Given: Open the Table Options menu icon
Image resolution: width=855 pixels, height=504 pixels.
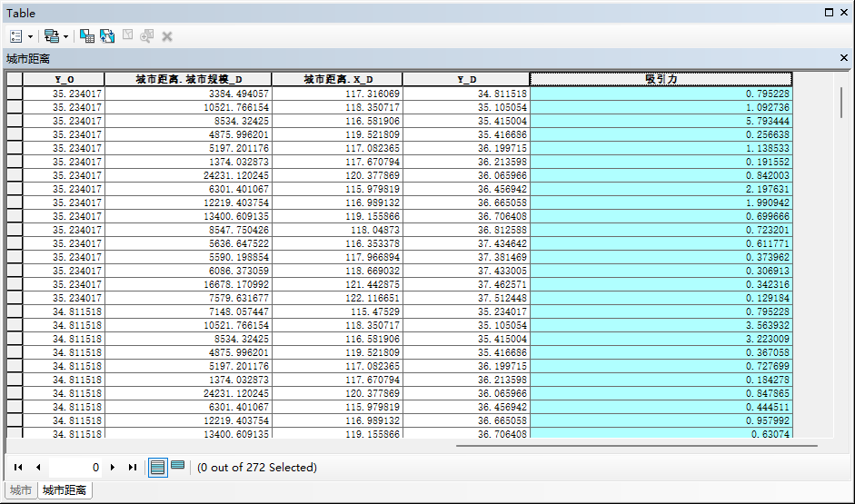Looking at the screenshot, I should coord(15,36).
